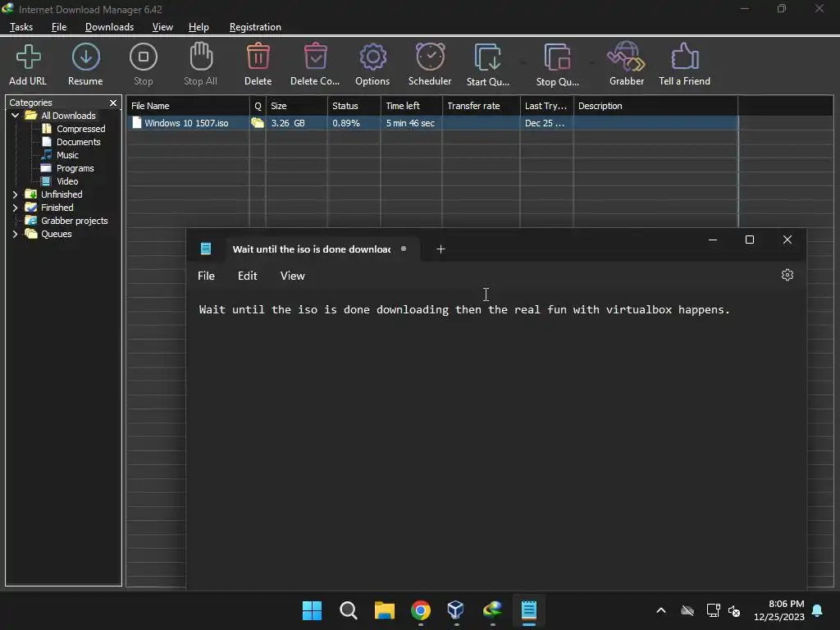Select Windows 10 1507.iso file name
840x630 pixels.
[186, 123]
